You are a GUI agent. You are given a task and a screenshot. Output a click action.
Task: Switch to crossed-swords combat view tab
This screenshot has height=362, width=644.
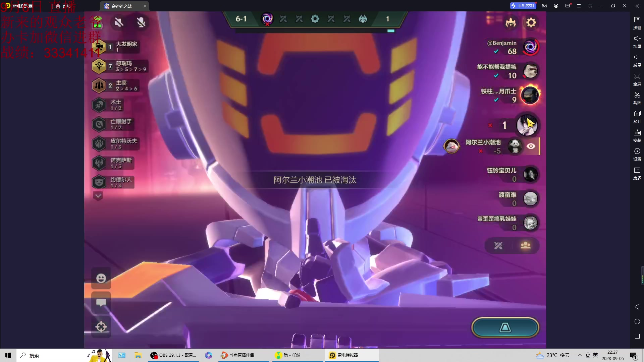[498, 246]
